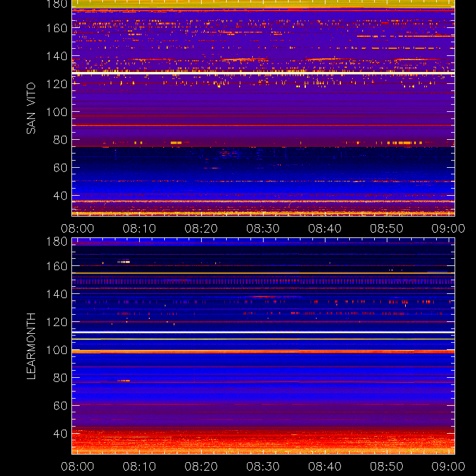Click 08:50 time label under LEARMONTH plot
The height and width of the screenshot is (476, 476).
[386, 466]
